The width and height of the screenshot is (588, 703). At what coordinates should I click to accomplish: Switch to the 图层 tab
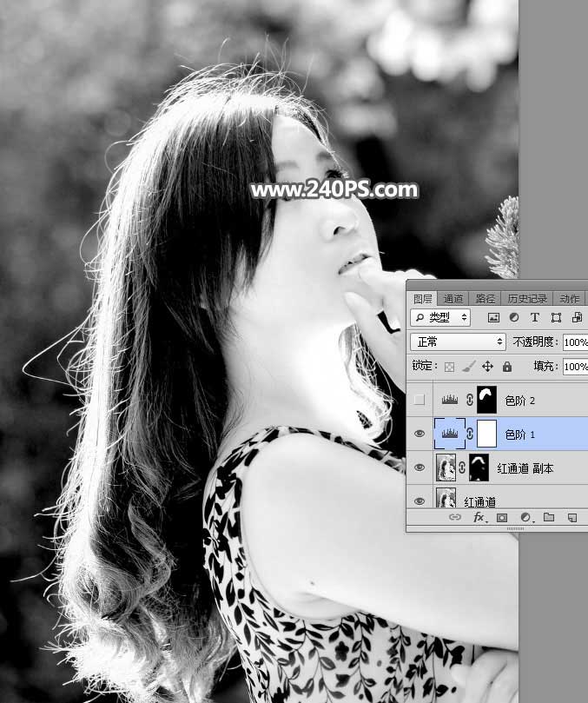(x=422, y=299)
